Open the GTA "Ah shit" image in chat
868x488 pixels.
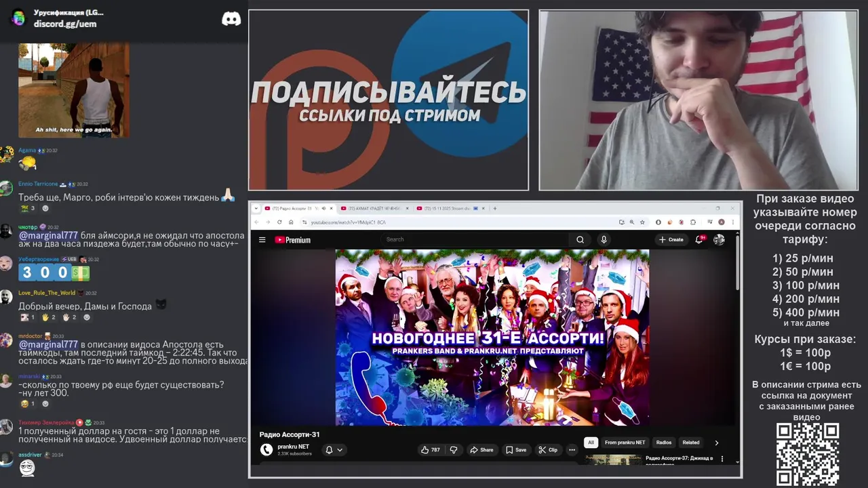pos(73,90)
